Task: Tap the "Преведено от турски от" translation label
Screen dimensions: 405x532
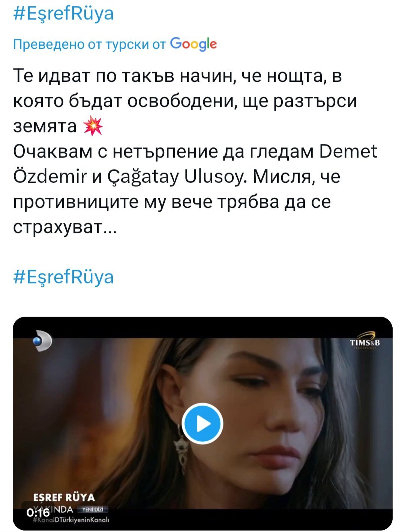Action: pos(89,45)
